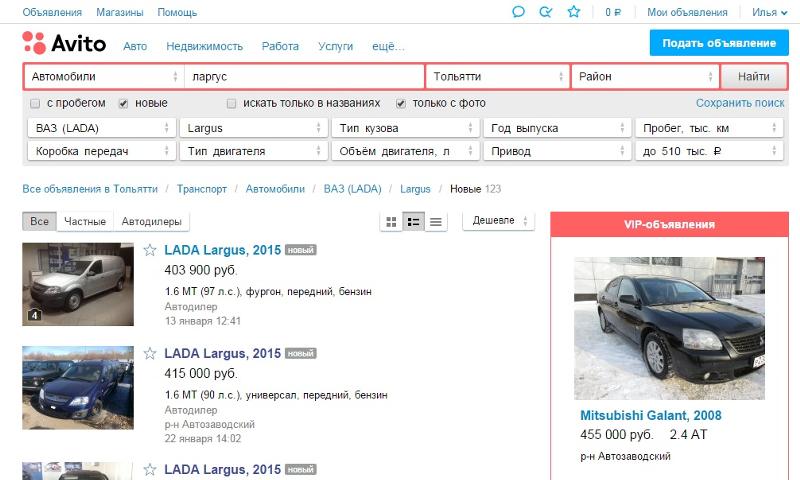The image size is (800, 480).
Task: Open the Магазины top menu item
Action: (120, 12)
